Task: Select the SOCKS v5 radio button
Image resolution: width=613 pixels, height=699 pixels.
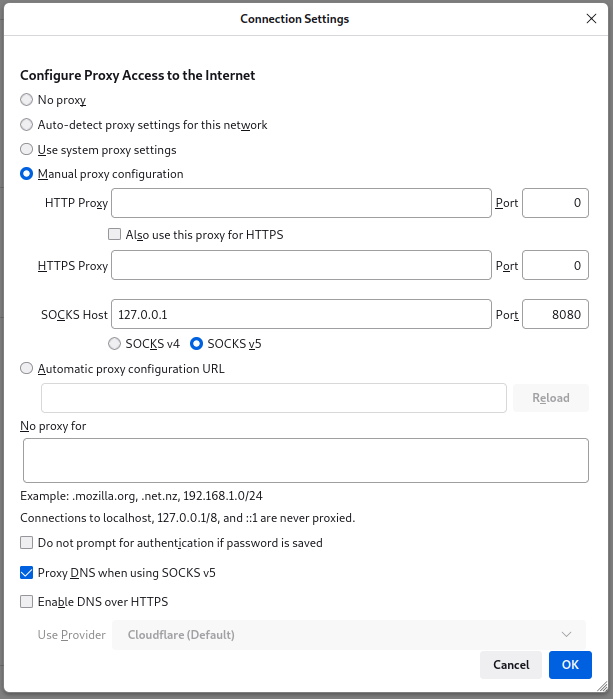Action: [x=197, y=344]
